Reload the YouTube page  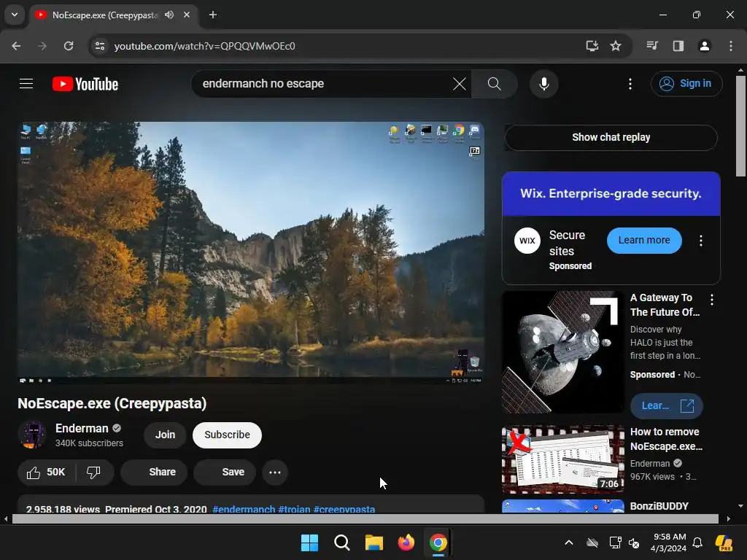(x=69, y=46)
